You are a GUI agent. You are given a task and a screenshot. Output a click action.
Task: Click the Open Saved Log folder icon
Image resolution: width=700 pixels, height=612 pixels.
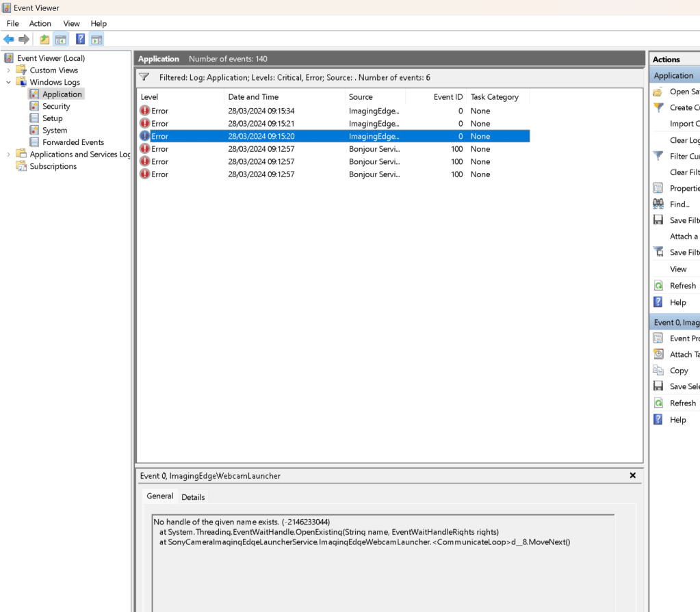tap(658, 92)
